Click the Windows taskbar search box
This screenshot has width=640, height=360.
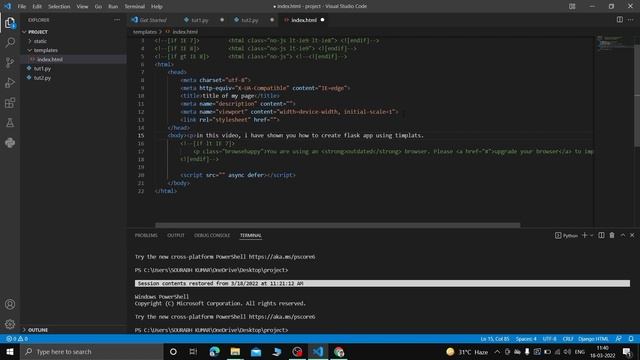tap(91, 352)
